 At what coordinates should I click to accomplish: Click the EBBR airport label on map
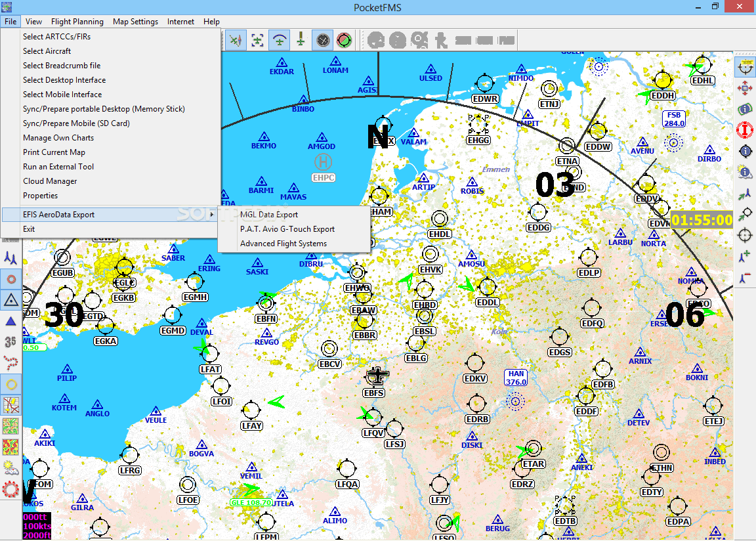[x=364, y=335]
